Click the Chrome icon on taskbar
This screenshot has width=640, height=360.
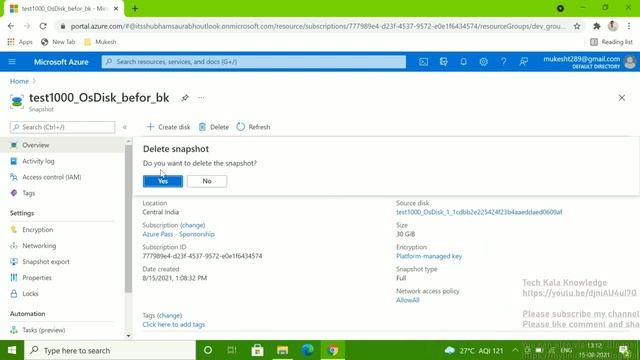333,350
